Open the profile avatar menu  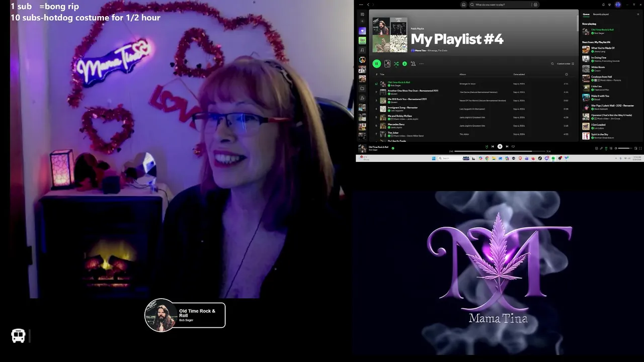(x=618, y=5)
